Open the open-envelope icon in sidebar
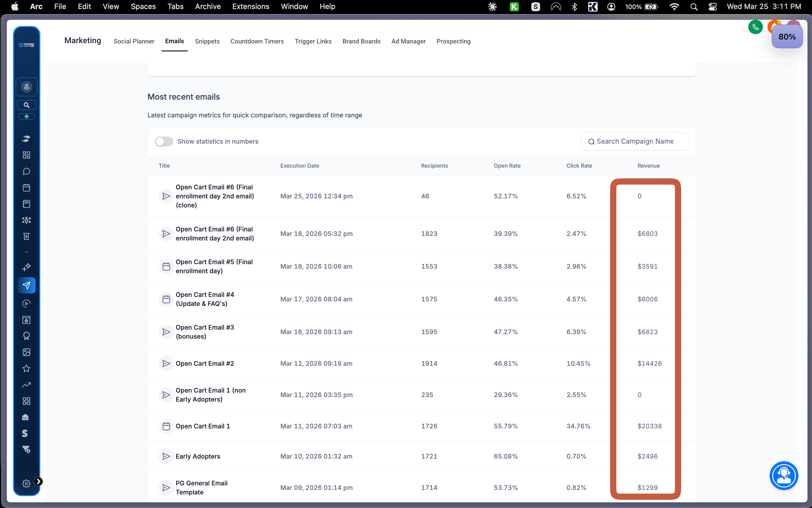The width and height of the screenshot is (812, 508). (x=25, y=417)
